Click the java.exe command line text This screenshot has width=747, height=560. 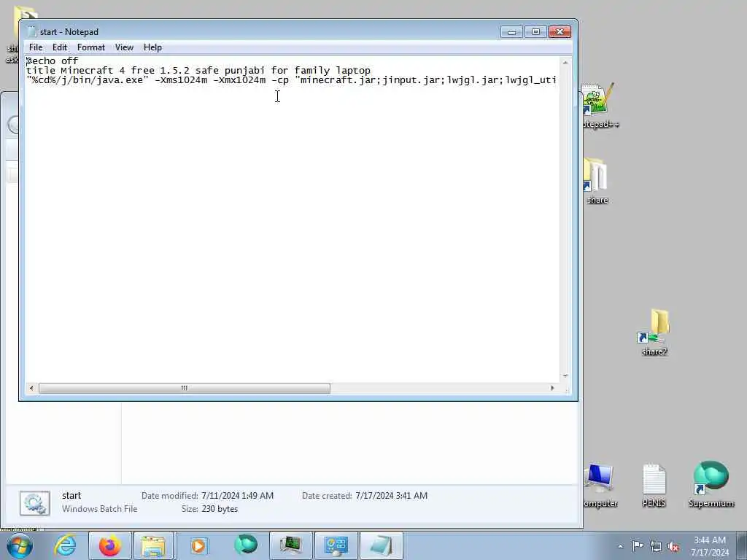pos(291,80)
